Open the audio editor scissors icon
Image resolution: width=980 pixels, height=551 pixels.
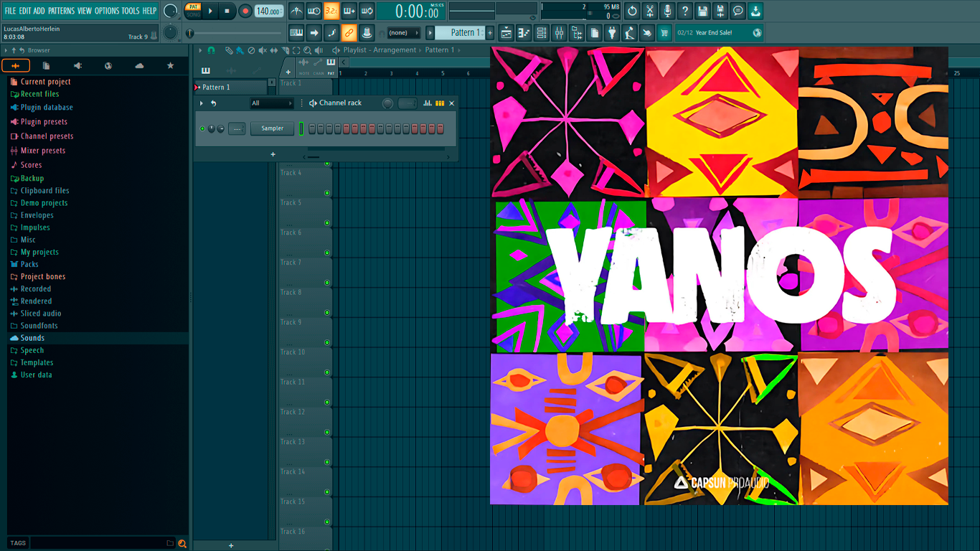tap(650, 11)
